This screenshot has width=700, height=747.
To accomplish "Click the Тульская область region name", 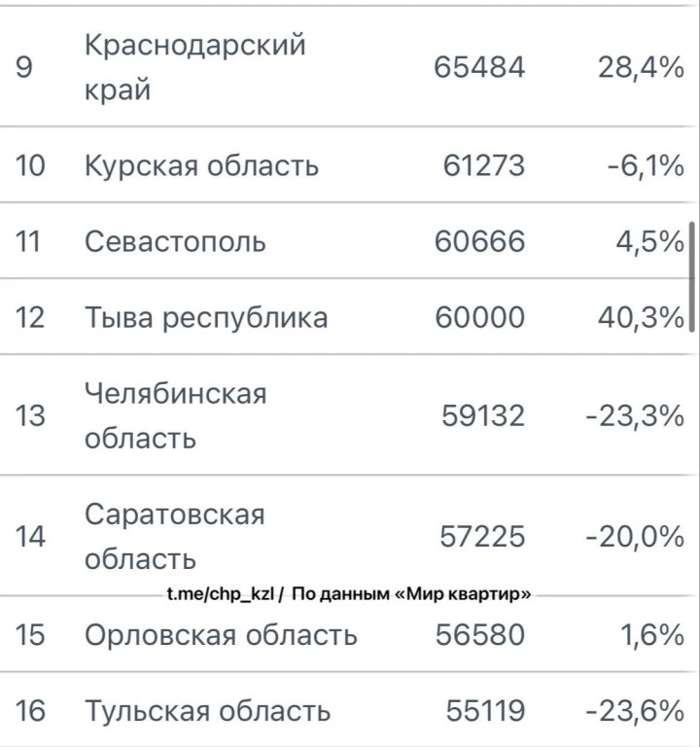I will [x=207, y=712].
